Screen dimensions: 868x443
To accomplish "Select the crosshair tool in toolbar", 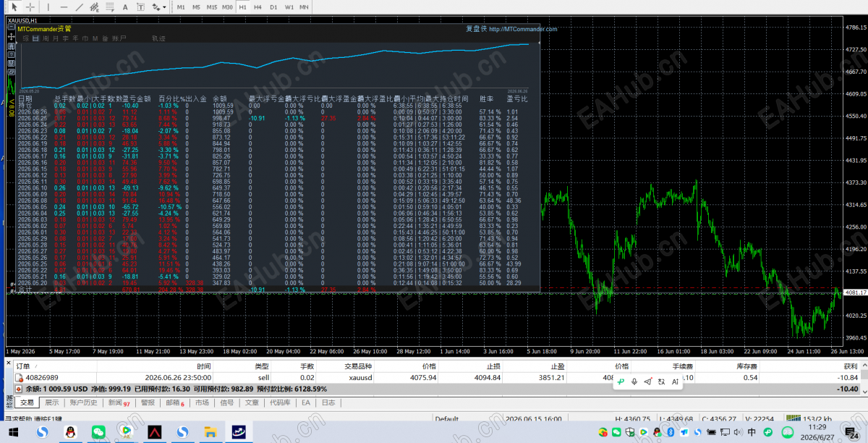I will pyautogui.click(x=30, y=7).
